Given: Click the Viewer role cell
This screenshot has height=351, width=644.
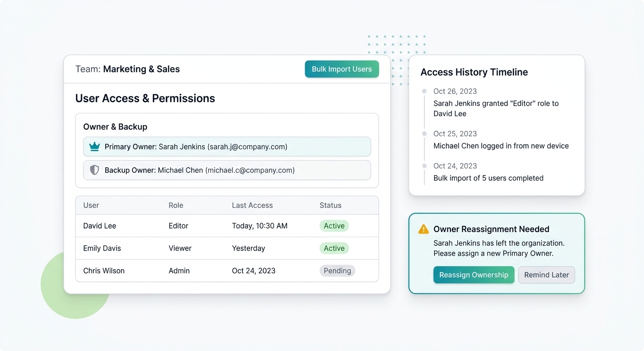Looking at the screenshot, I should (180, 248).
